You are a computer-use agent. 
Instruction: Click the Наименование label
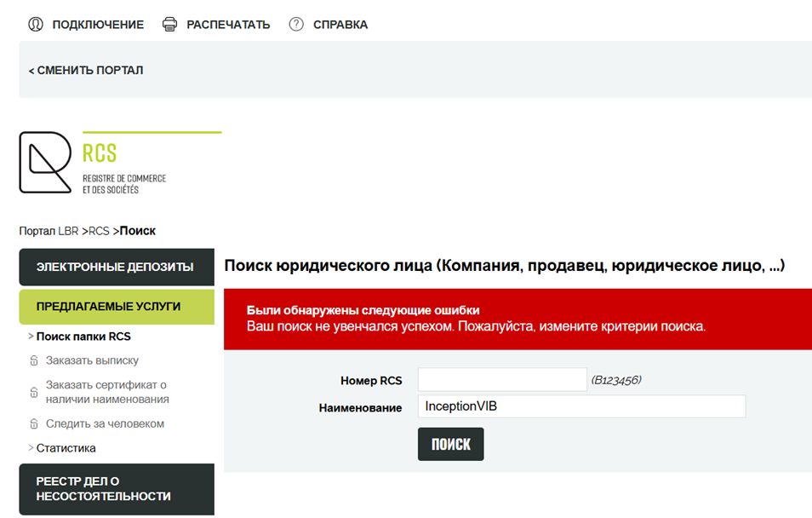tap(360, 408)
